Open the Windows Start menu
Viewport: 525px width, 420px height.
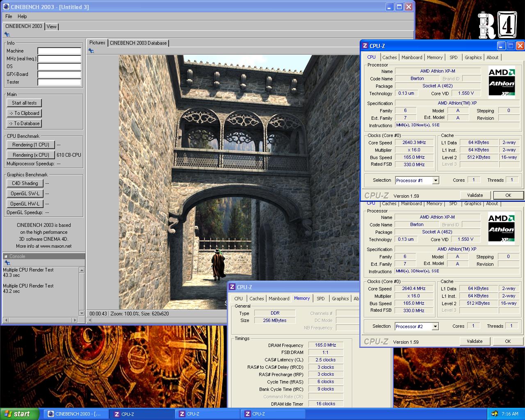click(x=20, y=414)
